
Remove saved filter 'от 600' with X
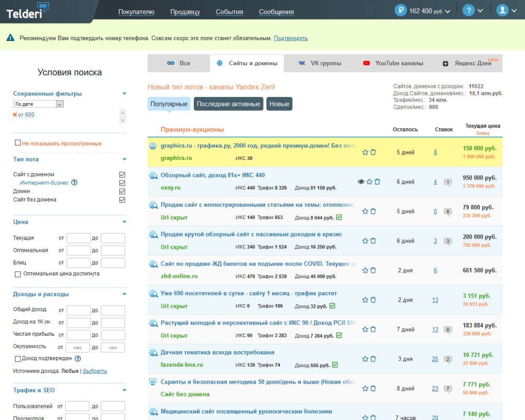click(x=15, y=115)
